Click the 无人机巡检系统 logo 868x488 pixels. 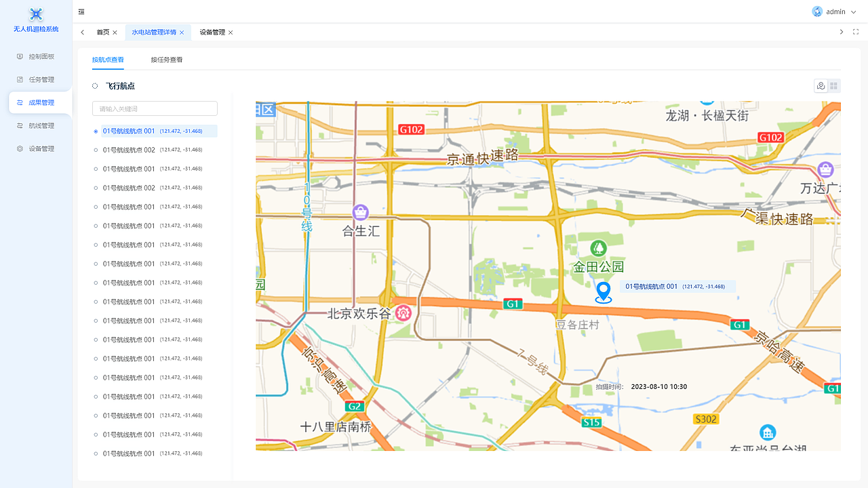pyautogui.click(x=35, y=19)
